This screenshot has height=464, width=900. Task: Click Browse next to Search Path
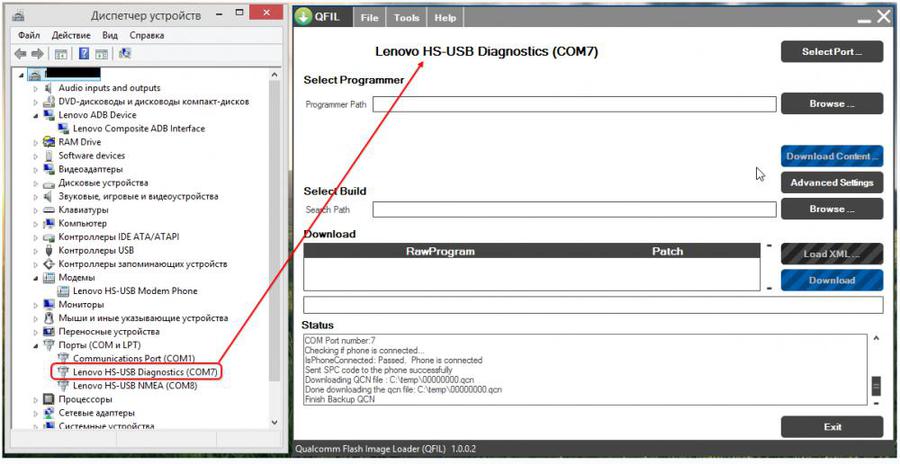(832, 209)
